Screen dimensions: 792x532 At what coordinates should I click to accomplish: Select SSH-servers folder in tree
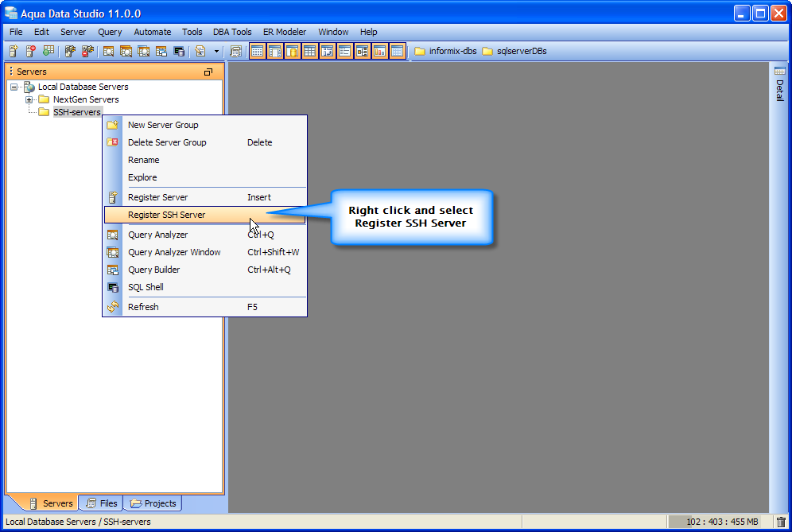[77, 112]
